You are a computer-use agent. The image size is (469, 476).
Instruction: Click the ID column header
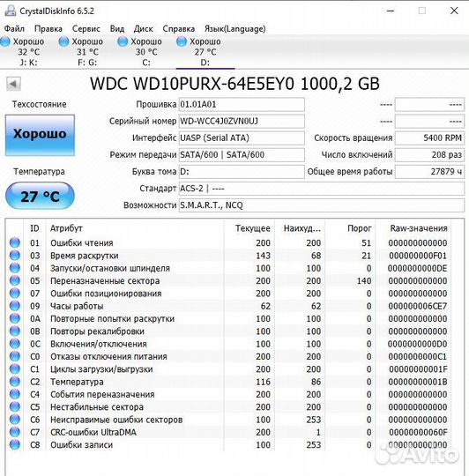click(x=34, y=228)
